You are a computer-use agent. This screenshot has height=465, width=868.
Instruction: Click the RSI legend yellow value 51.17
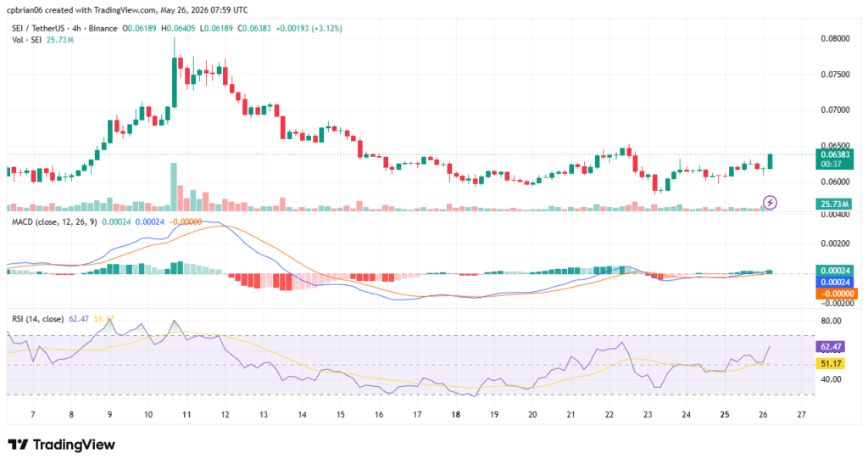[103, 319]
